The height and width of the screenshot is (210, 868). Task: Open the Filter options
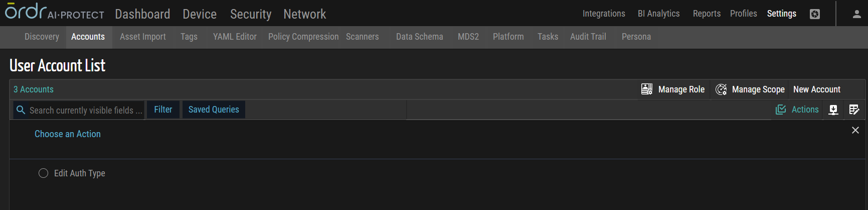[x=163, y=110]
